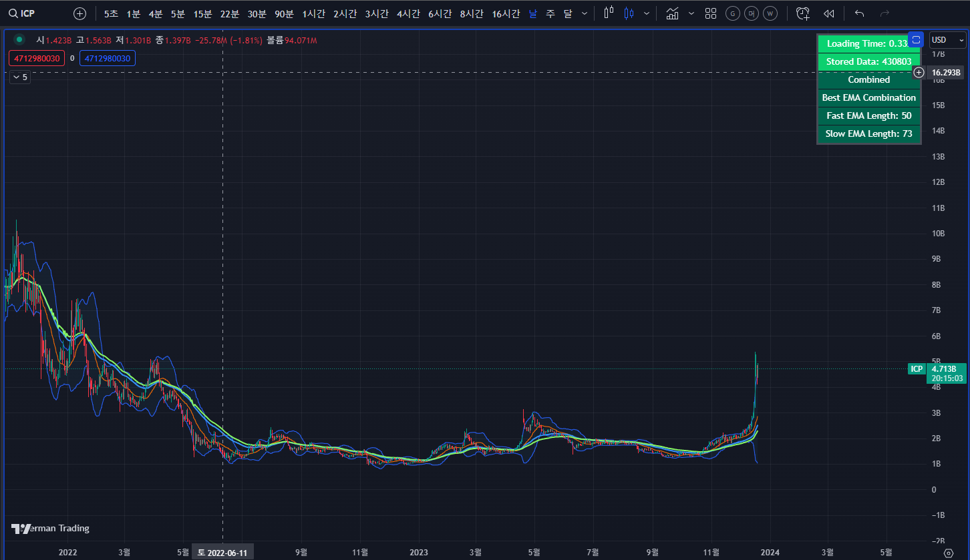This screenshot has width=970, height=560.
Task: Select the 5분 interval
Action: pos(178,13)
